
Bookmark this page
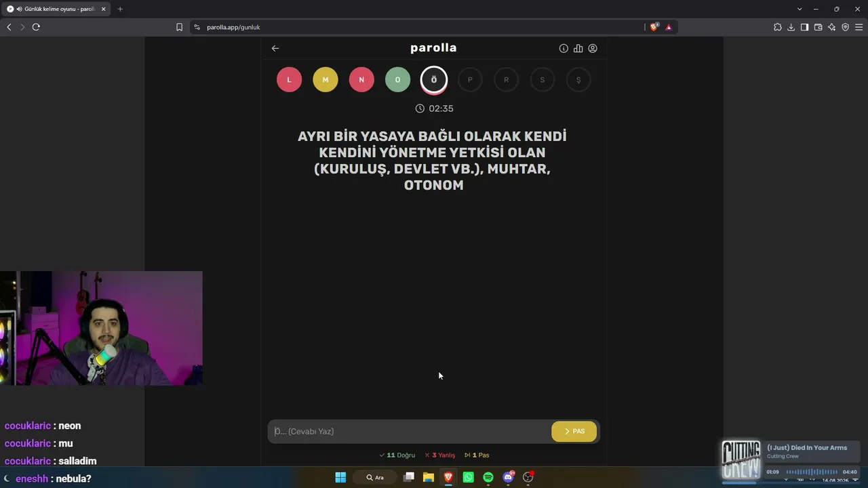[179, 27]
